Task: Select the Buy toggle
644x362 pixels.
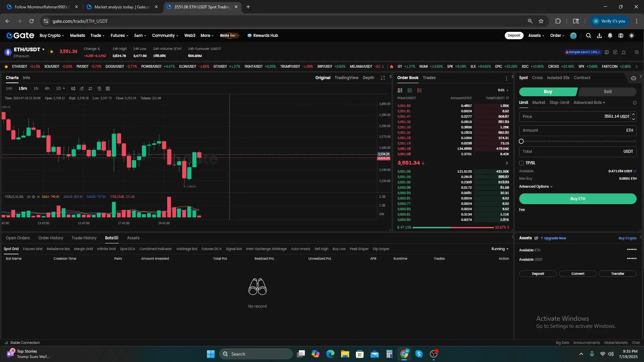Action: [x=548, y=92]
